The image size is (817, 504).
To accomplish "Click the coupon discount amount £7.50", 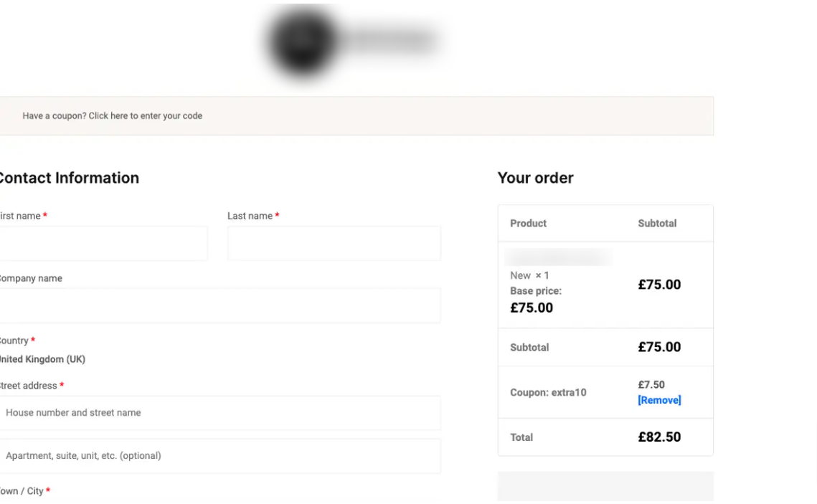I will (x=651, y=385).
